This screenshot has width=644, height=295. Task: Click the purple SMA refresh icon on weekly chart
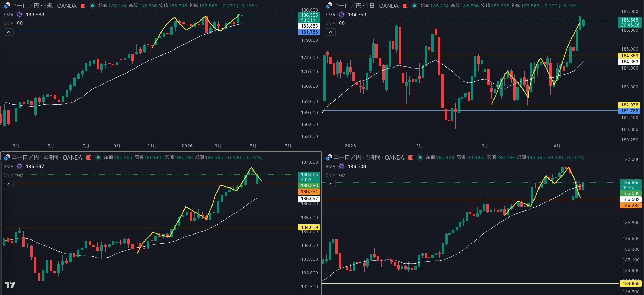click(x=19, y=15)
